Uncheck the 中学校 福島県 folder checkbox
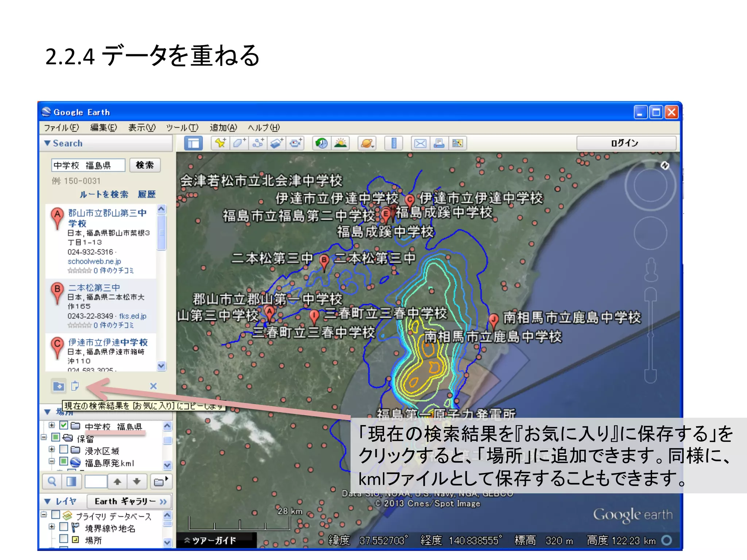 click(x=63, y=425)
